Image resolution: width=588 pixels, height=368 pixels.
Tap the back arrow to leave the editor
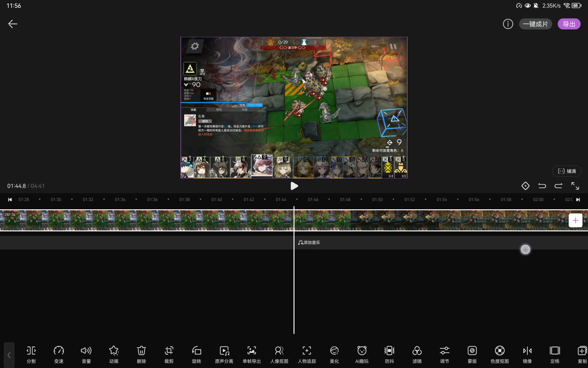tap(12, 24)
